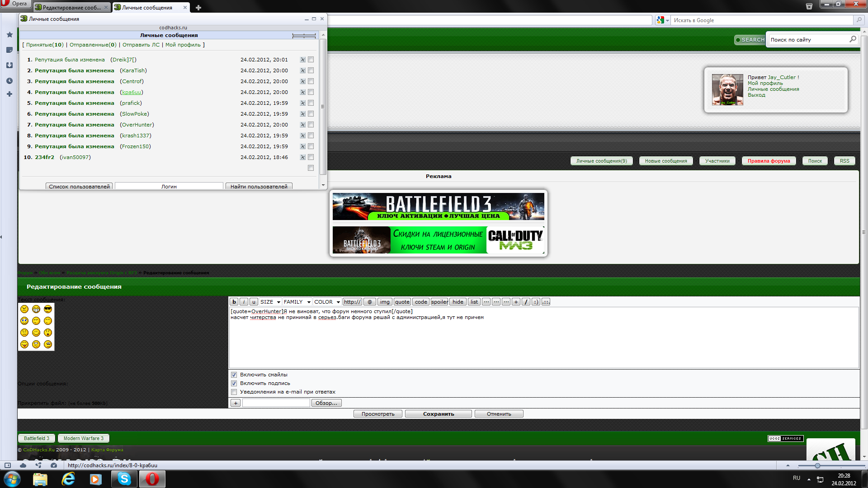
Task: Open Windows Explorer folder on taskbar
Action: (40, 479)
